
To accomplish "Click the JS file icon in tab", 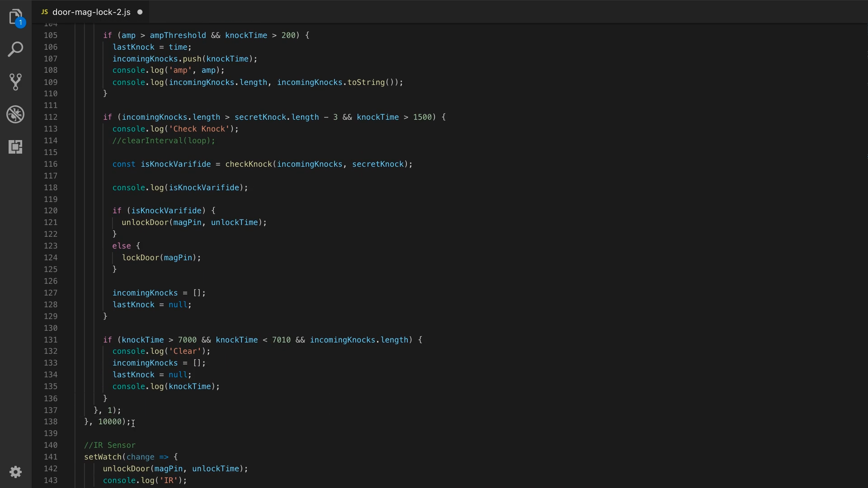I will 44,12.
